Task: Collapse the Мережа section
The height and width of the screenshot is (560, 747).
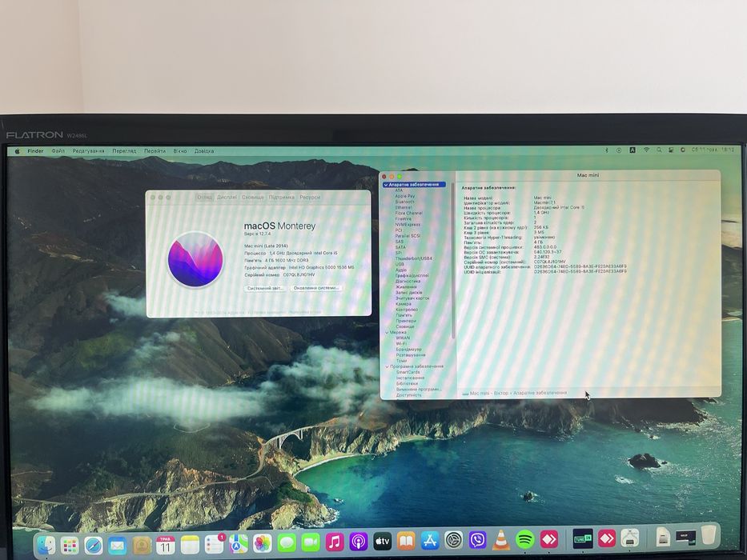Action: pyautogui.click(x=387, y=332)
